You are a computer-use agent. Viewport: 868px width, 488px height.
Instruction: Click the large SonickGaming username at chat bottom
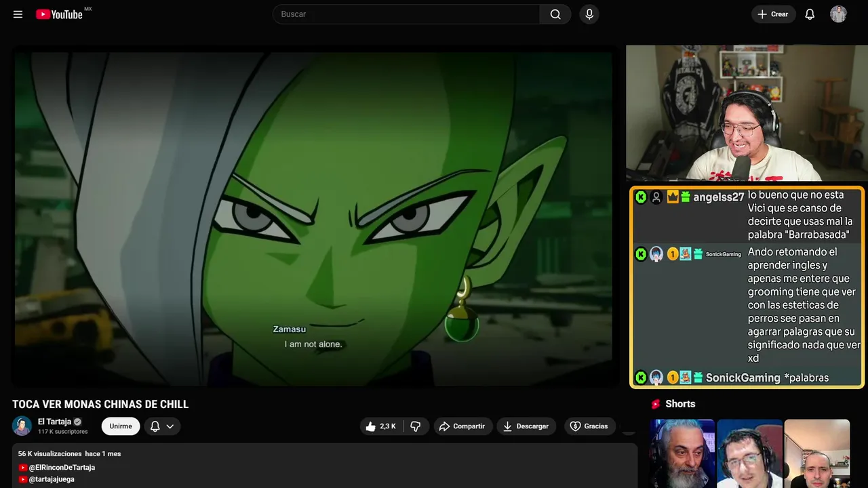pos(743,378)
